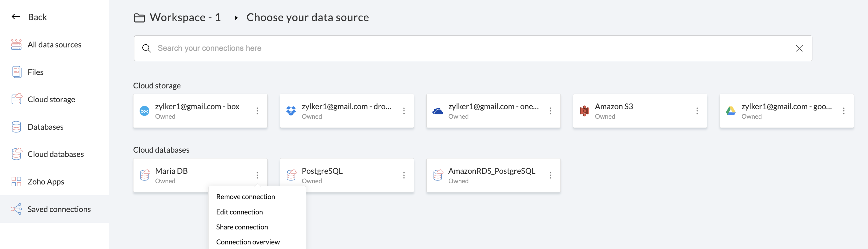The image size is (868, 249).
Task: Open Cloud databases sidebar category
Action: point(55,154)
